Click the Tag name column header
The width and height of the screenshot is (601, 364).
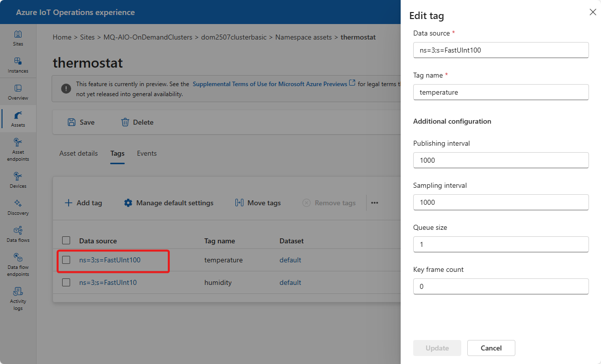(x=219, y=241)
